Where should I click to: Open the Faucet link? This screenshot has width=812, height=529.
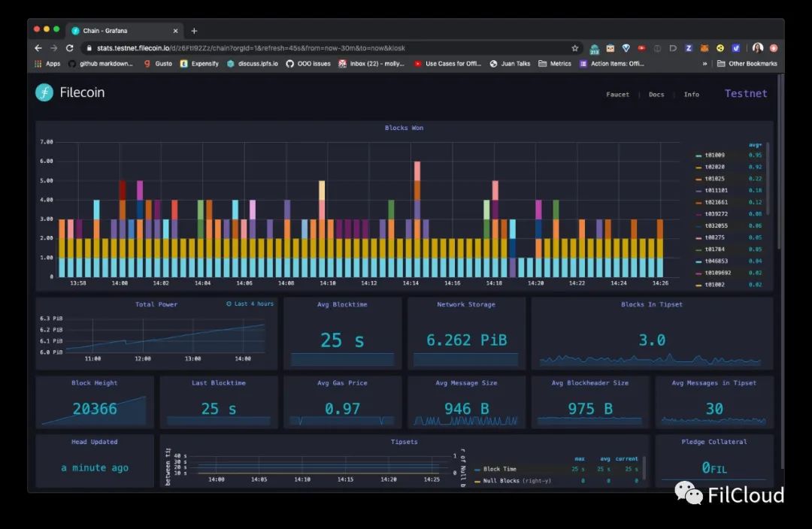point(618,95)
